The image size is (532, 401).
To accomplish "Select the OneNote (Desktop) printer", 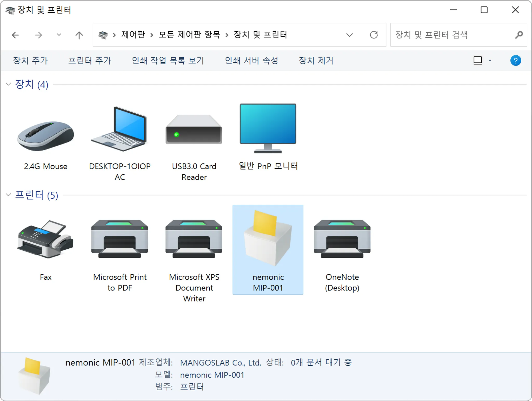I will pos(342,239).
